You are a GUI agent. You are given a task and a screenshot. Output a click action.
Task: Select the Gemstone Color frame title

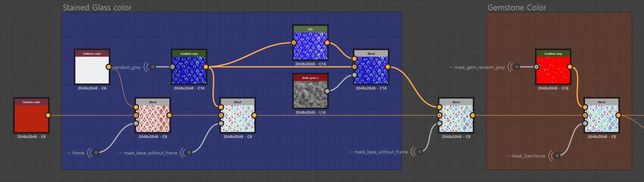(x=517, y=7)
